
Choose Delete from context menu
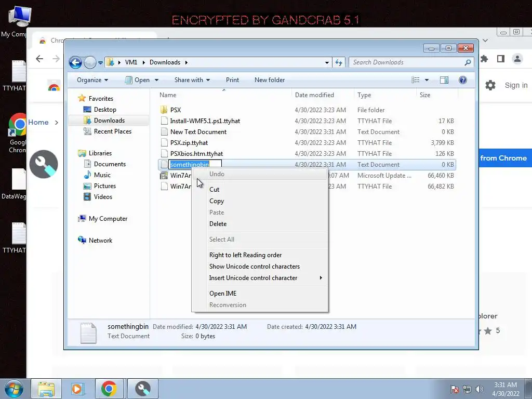click(x=218, y=224)
